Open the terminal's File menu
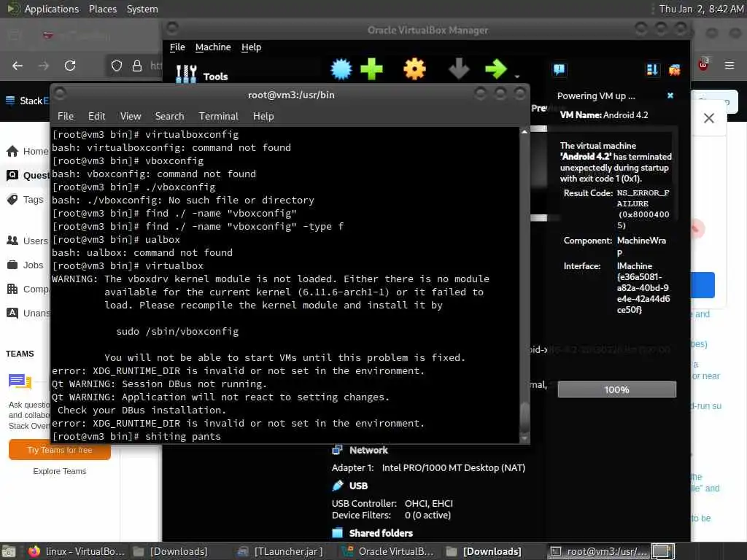 [66, 116]
